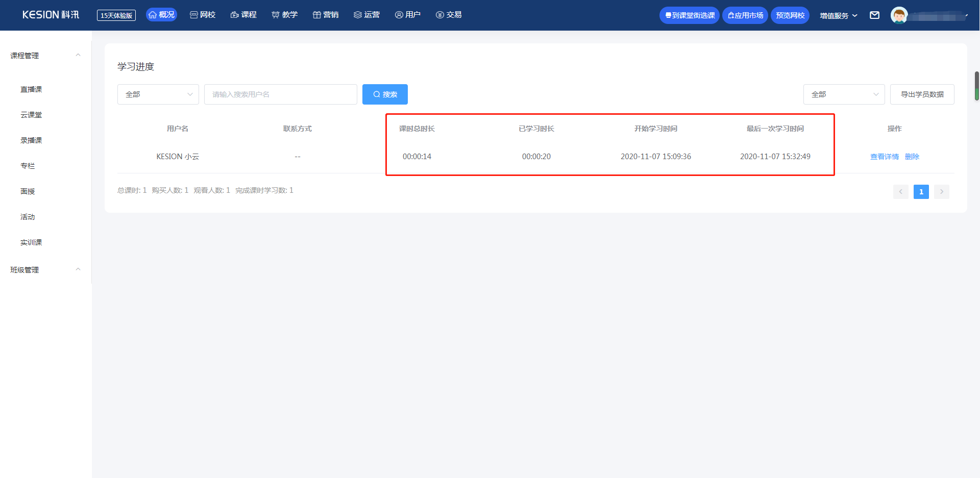Click 导出学员数据 export button
Viewport: 980px width, 478px height.
point(922,94)
